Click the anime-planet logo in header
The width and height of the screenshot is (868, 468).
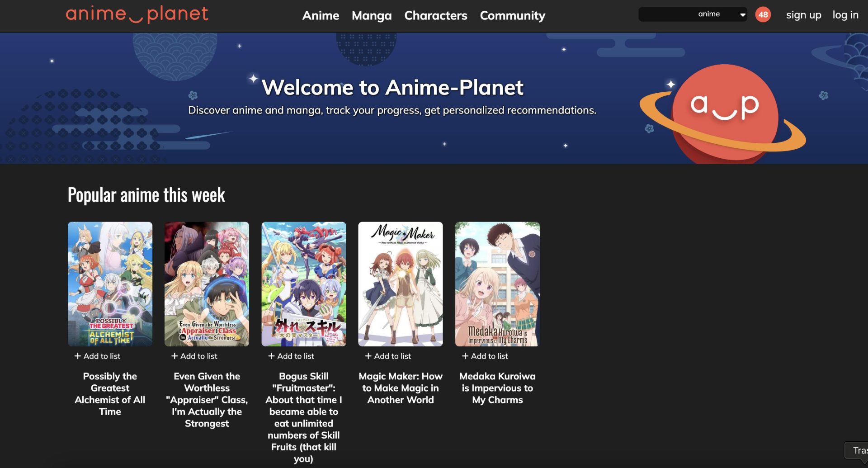pyautogui.click(x=137, y=14)
